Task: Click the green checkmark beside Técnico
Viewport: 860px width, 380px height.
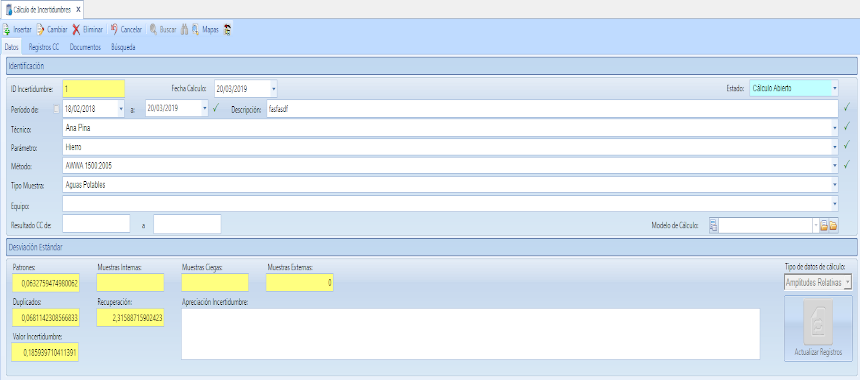Action: coord(847,127)
